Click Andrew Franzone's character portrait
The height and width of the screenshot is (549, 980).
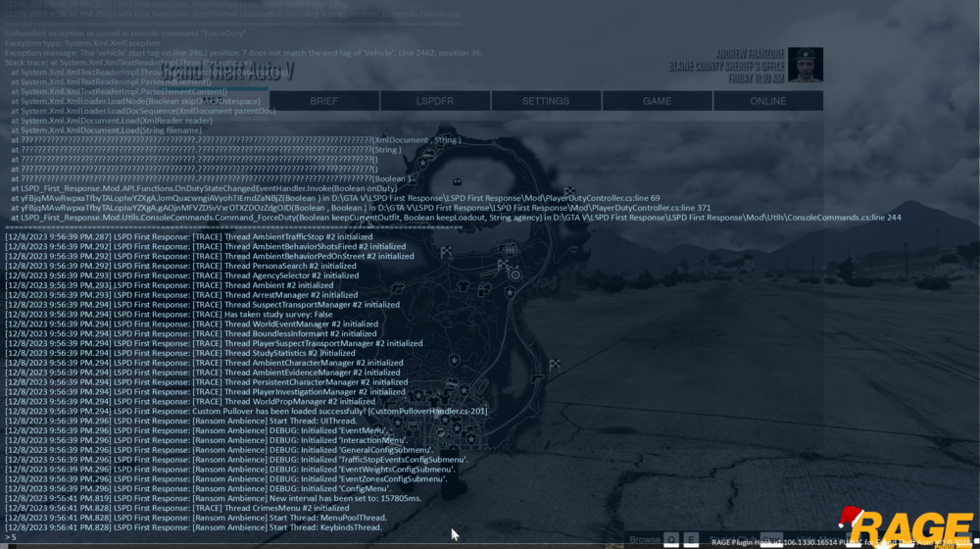tap(805, 65)
